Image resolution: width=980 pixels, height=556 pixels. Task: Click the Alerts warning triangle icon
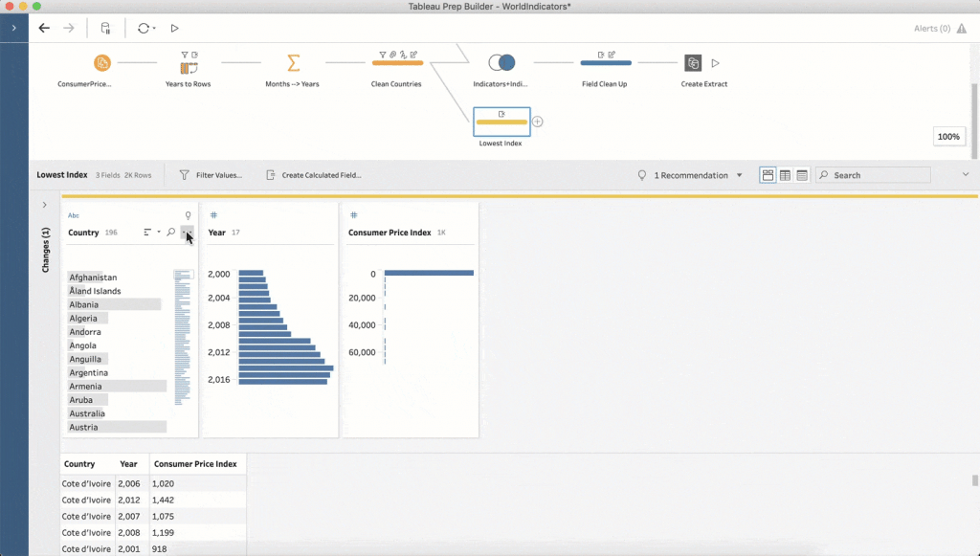(961, 28)
